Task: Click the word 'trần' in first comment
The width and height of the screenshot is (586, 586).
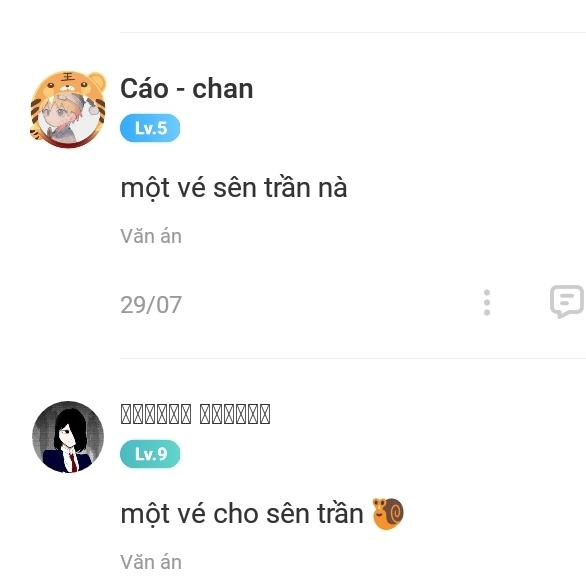Action: [287, 187]
